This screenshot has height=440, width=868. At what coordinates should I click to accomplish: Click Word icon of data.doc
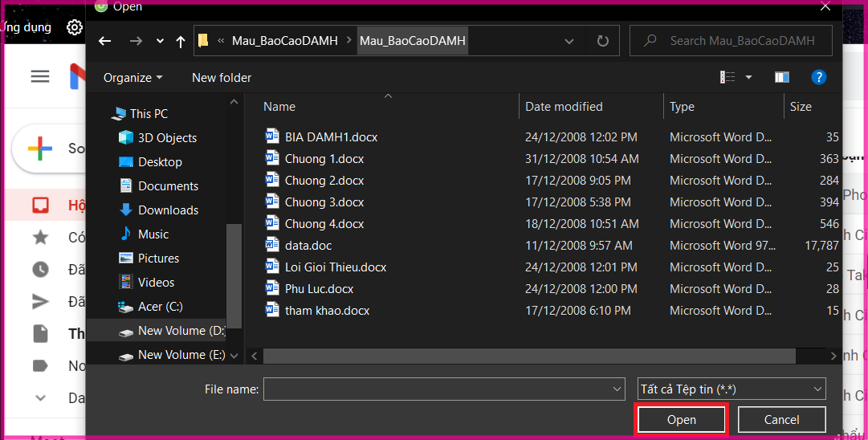(272, 245)
